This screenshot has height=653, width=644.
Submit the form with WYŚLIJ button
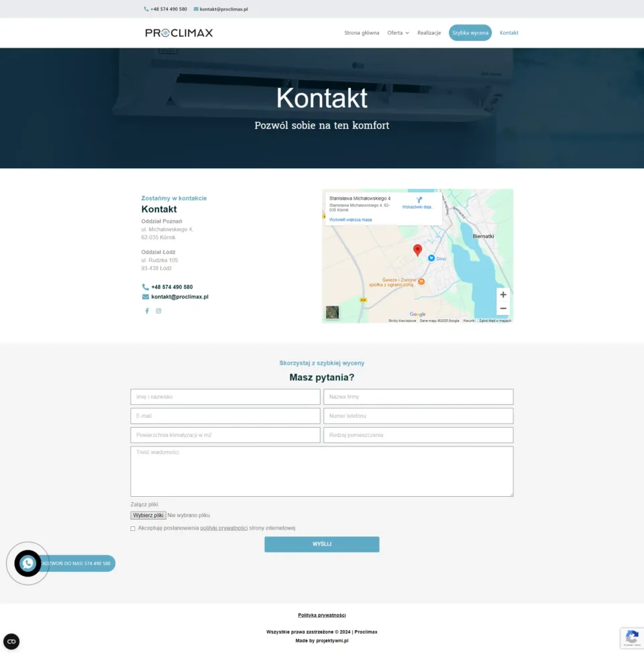coord(322,544)
